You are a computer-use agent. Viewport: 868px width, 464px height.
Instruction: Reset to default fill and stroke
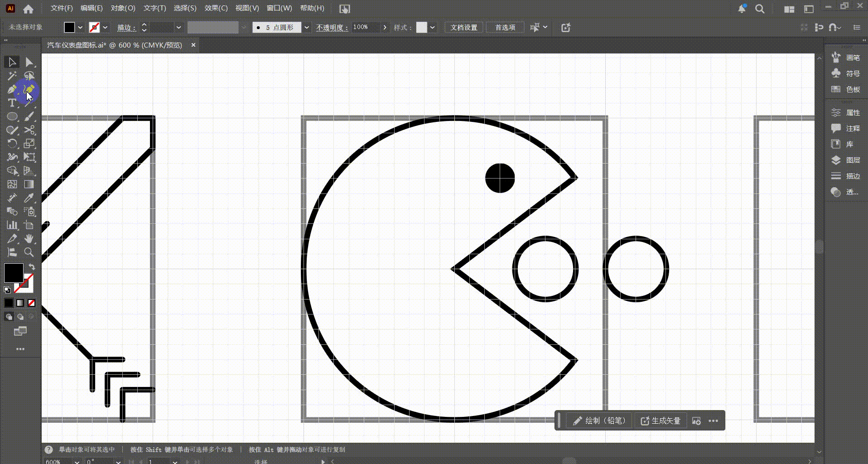[x=7, y=290]
